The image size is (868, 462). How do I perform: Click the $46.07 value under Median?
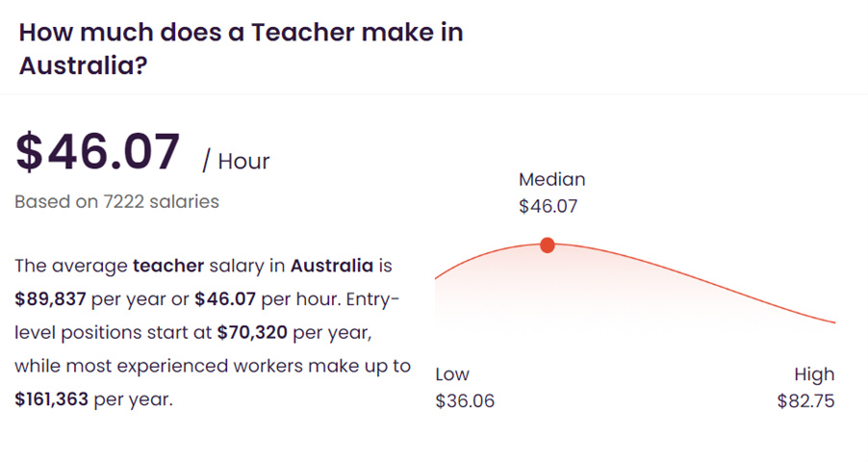pos(549,206)
